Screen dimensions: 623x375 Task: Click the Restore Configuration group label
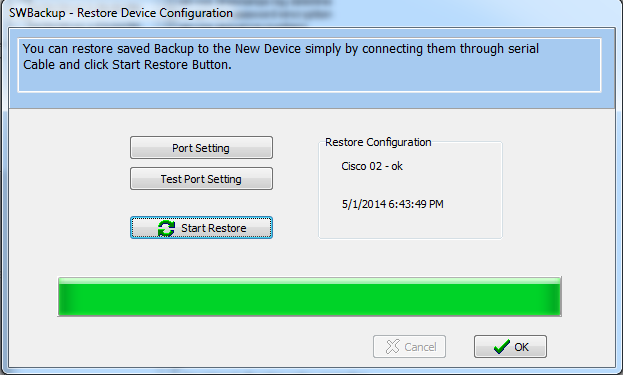[378, 142]
